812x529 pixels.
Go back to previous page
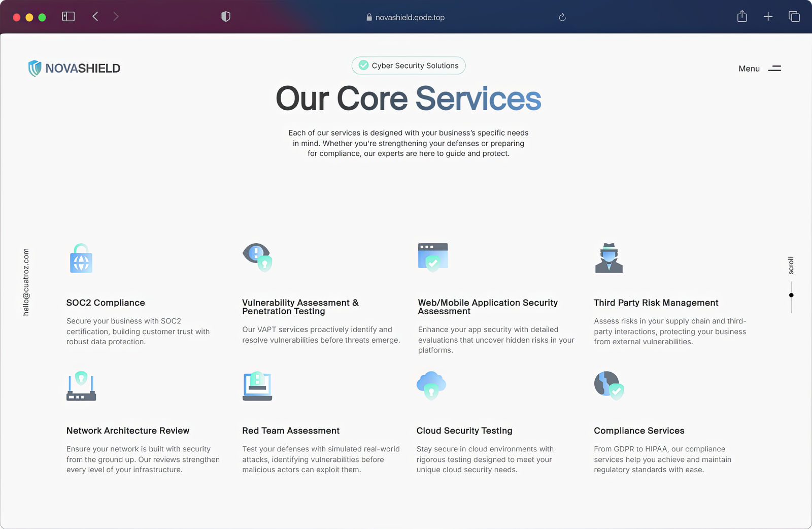click(95, 17)
